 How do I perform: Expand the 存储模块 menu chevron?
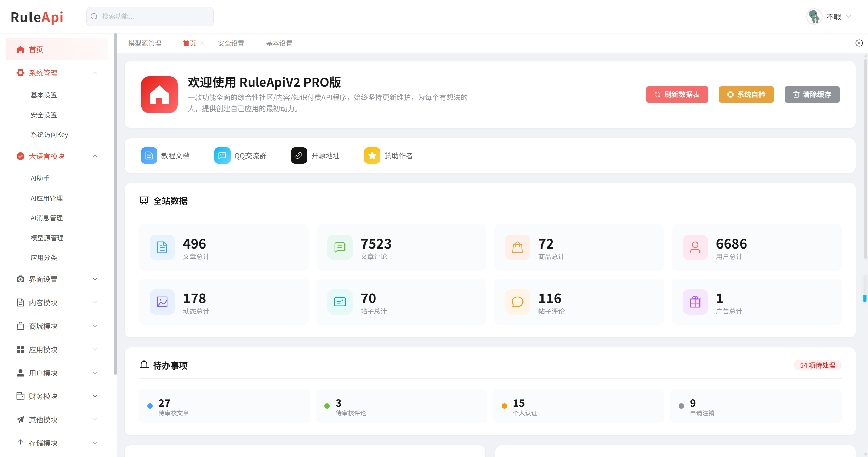click(x=95, y=443)
